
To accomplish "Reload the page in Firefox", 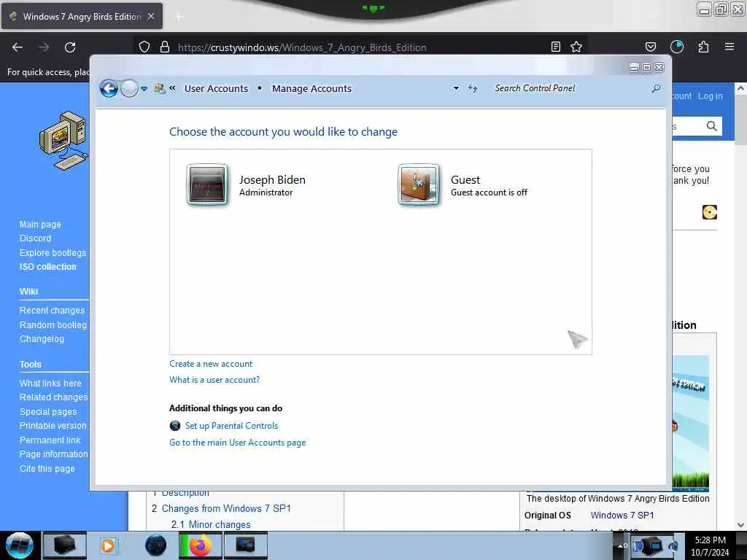I will tap(70, 47).
